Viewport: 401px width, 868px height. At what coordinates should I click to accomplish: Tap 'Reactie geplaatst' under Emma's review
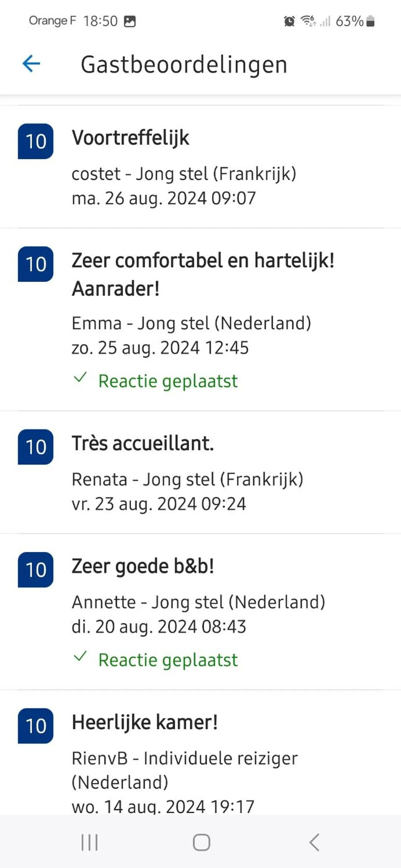point(168,381)
